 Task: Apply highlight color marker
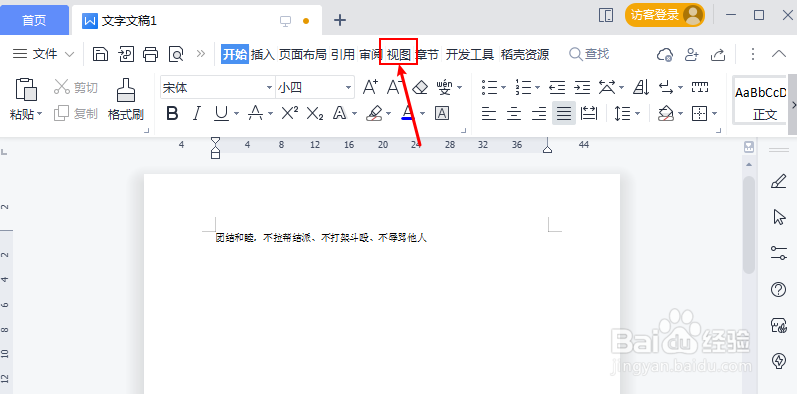point(374,113)
